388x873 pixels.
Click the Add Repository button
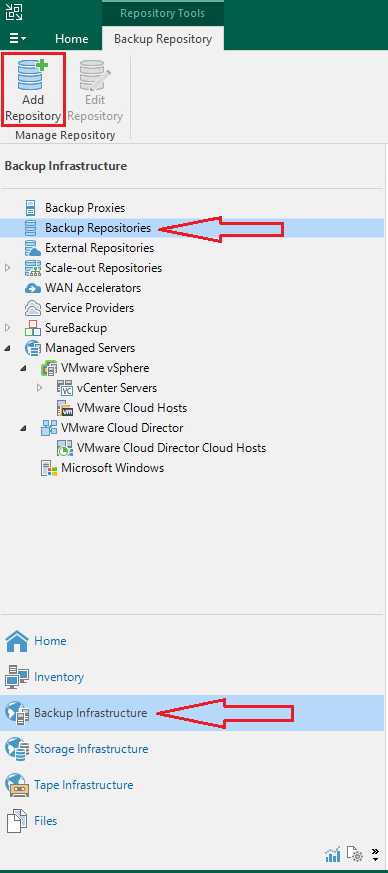coord(33,90)
